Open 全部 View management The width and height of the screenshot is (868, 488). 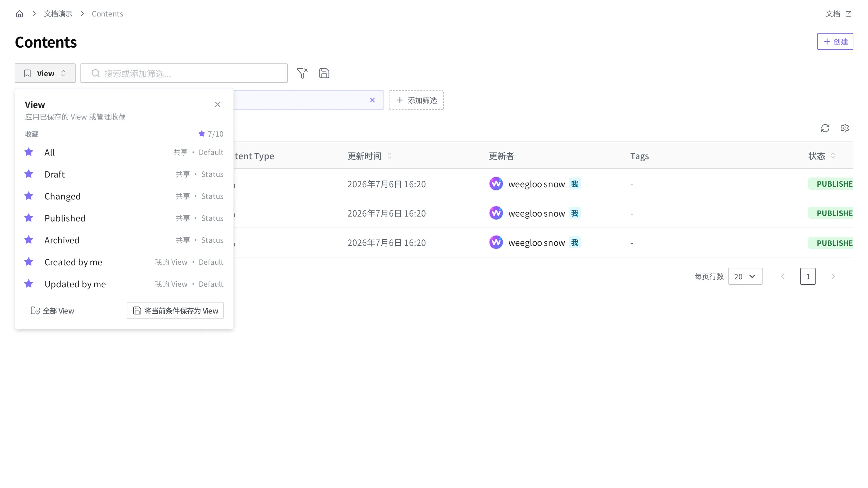click(52, 310)
